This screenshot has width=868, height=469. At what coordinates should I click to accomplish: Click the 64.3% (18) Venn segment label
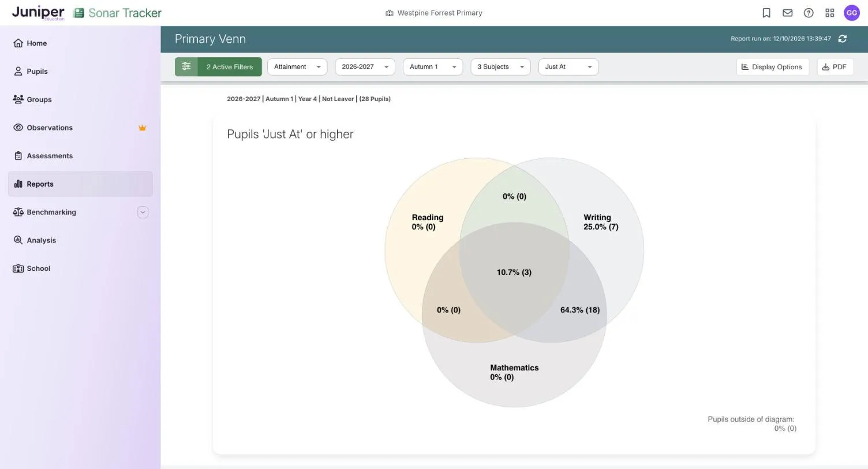click(x=580, y=310)
